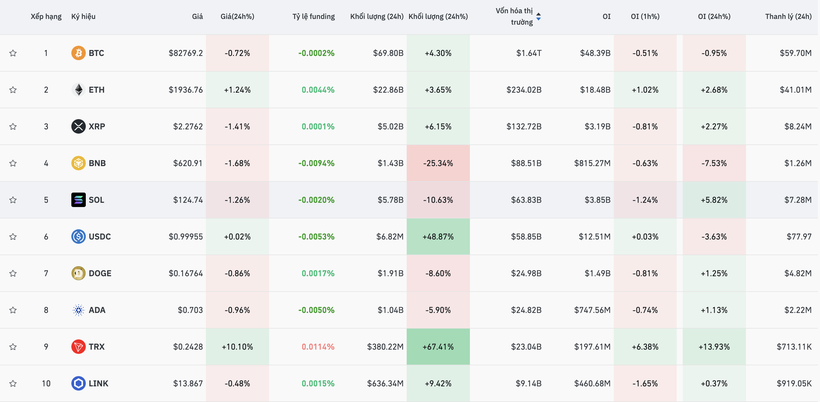Click the USDC coin icon
The image size is (820, 402).
tap(78, 237)
